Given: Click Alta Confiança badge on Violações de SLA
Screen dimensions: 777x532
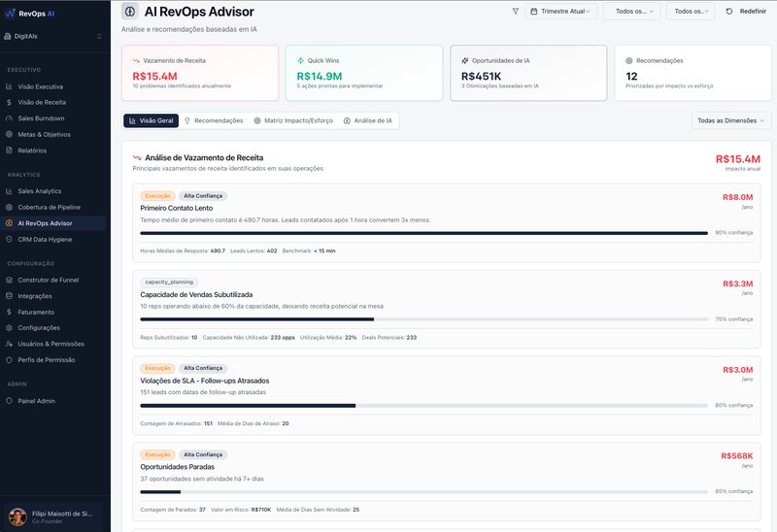Looking at the screenshot, I should point(203,369).
